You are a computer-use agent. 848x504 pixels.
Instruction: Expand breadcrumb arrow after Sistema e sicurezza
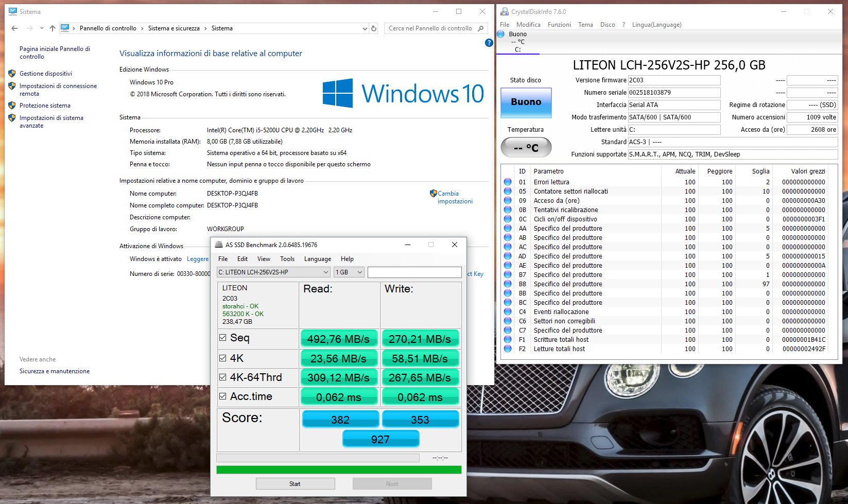coord(205,28)
